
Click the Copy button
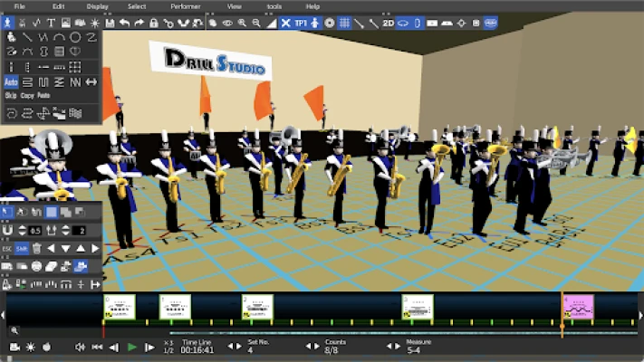tap(27, 95)
